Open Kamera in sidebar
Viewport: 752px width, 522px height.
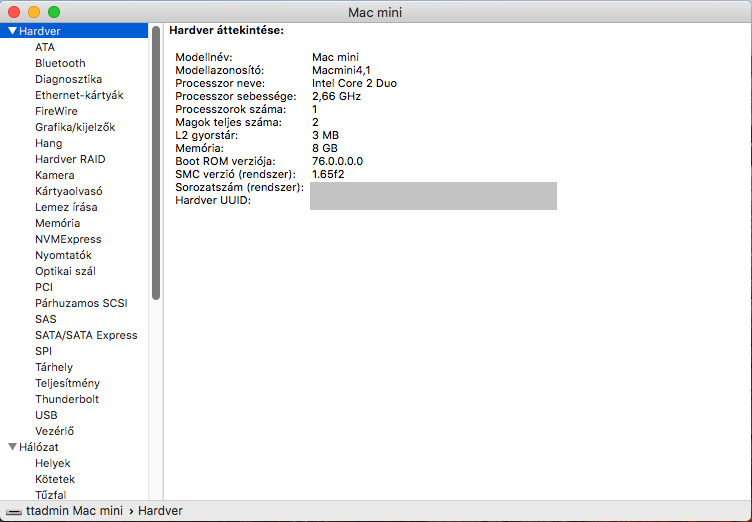click(x=55, y=175)
